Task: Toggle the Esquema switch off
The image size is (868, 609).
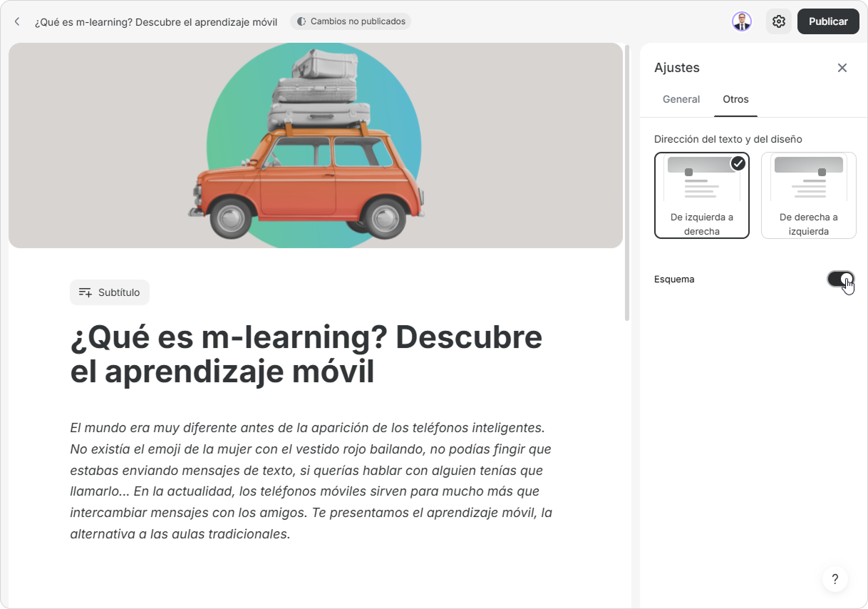Action: pyautogui.click(x=840, y=279)
